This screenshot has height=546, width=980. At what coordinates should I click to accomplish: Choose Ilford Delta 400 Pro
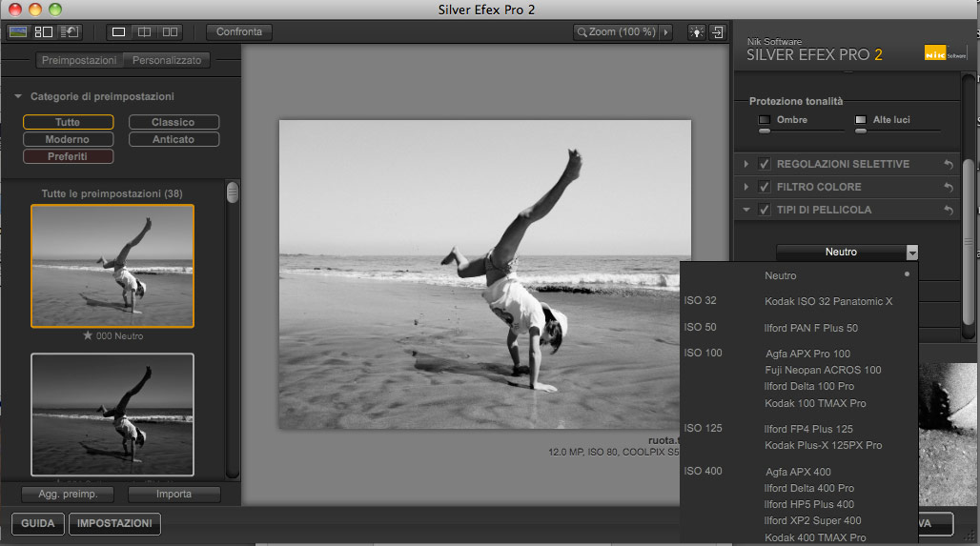pos(808,488)
